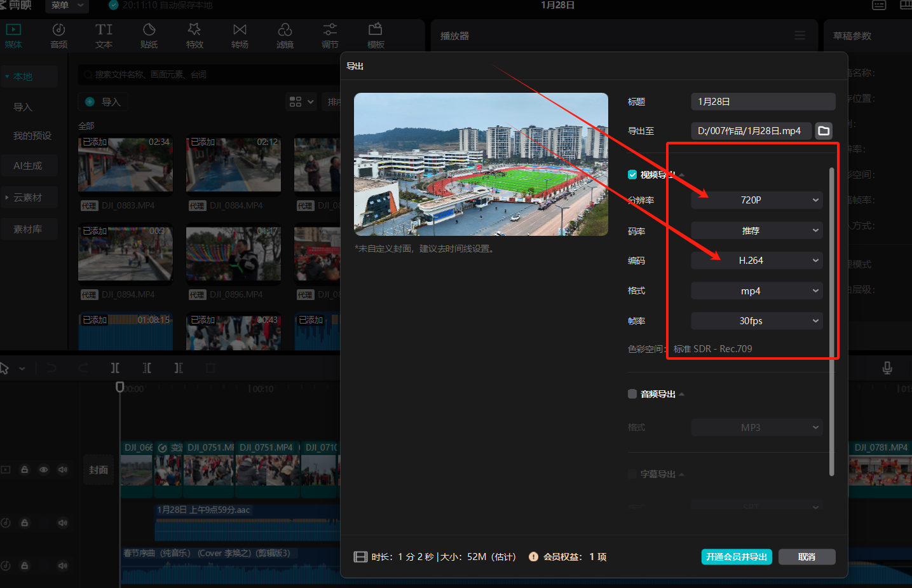Viewport: 912px width, 588px height.
Task: Click the 开通会员并导出 button
Action: click(737, 557)
